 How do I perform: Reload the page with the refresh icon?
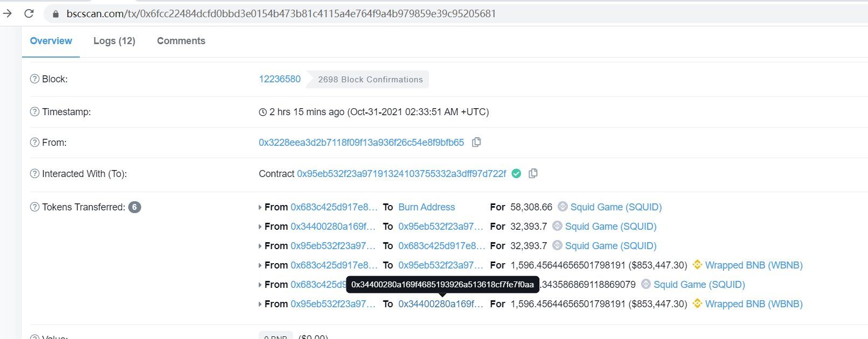pos(29,13)
